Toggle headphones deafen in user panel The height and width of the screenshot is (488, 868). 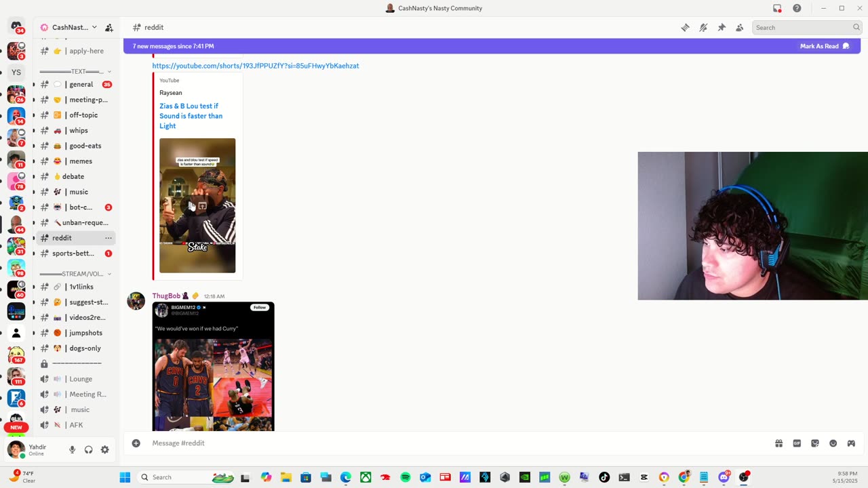tap(88, 449)
